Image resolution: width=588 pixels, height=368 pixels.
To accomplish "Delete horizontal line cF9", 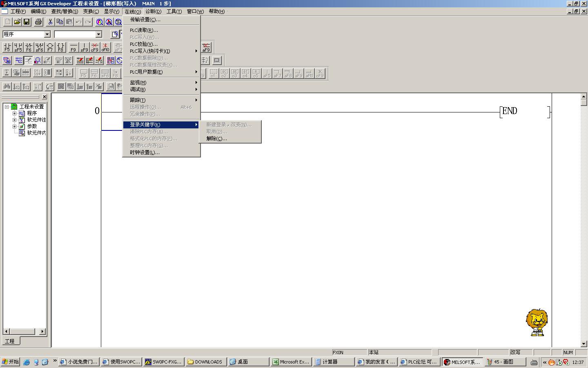I will pyautogui.click(x=95, y=47).
